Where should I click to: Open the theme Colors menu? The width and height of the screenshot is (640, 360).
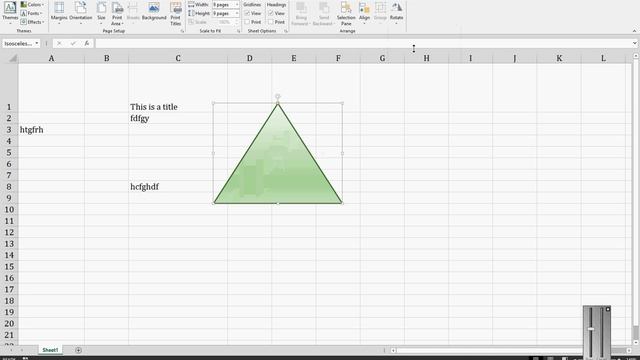[32, 4]
